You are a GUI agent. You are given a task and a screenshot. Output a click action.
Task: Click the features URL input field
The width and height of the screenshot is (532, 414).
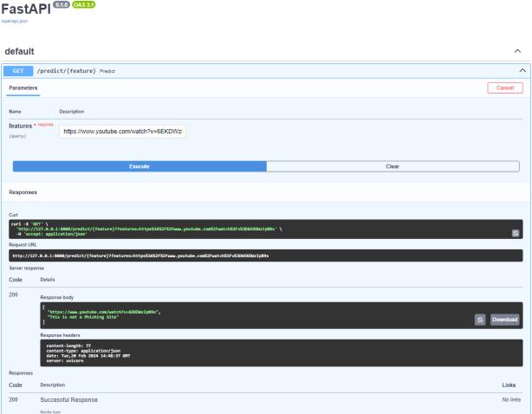click(122, 132)
